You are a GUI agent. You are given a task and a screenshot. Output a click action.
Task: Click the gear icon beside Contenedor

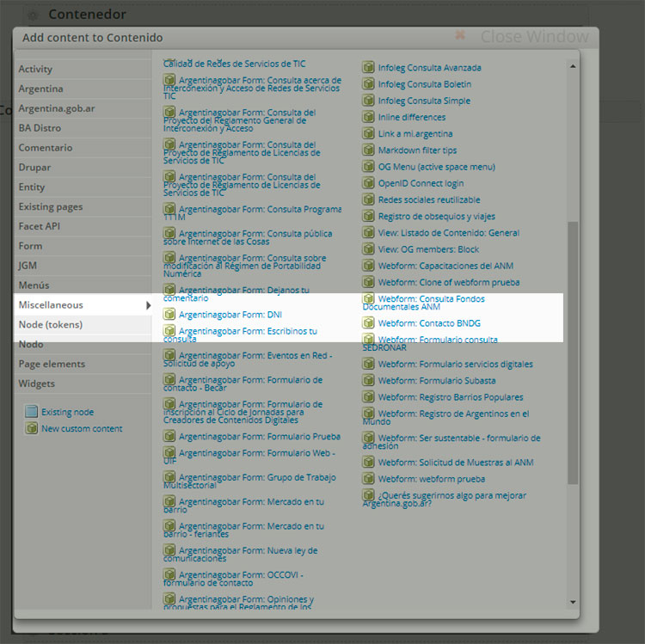[x=33, y=15]
